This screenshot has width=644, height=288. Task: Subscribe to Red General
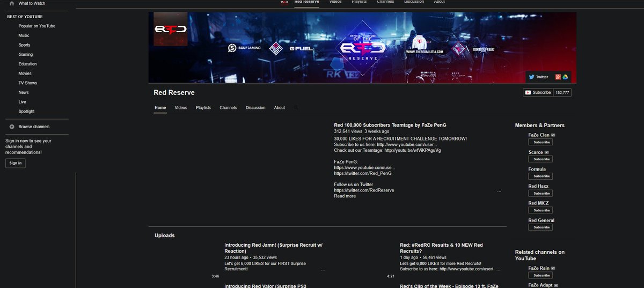[541, 227]
